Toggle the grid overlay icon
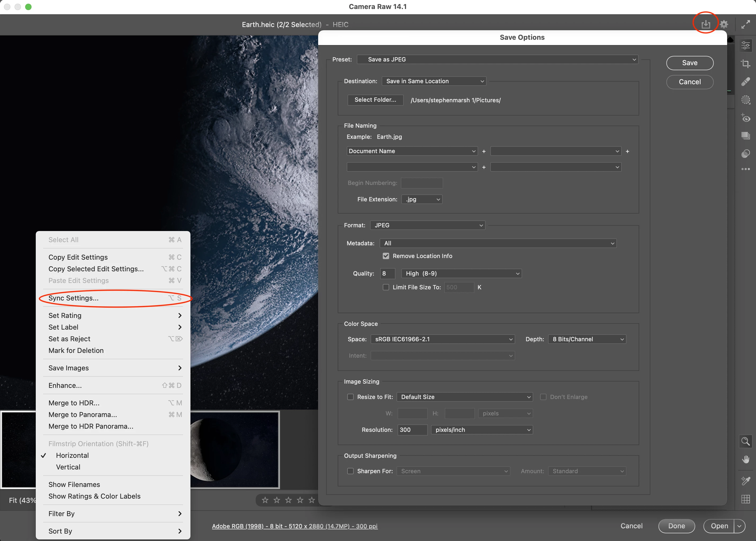The width and height of the screenshot is (756, 541). (x=745, y=499)
